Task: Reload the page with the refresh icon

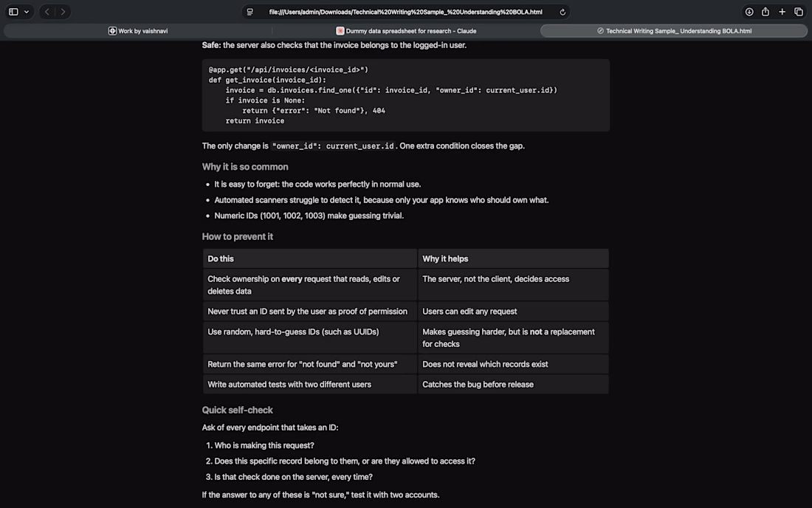Action: coord(562,12)
